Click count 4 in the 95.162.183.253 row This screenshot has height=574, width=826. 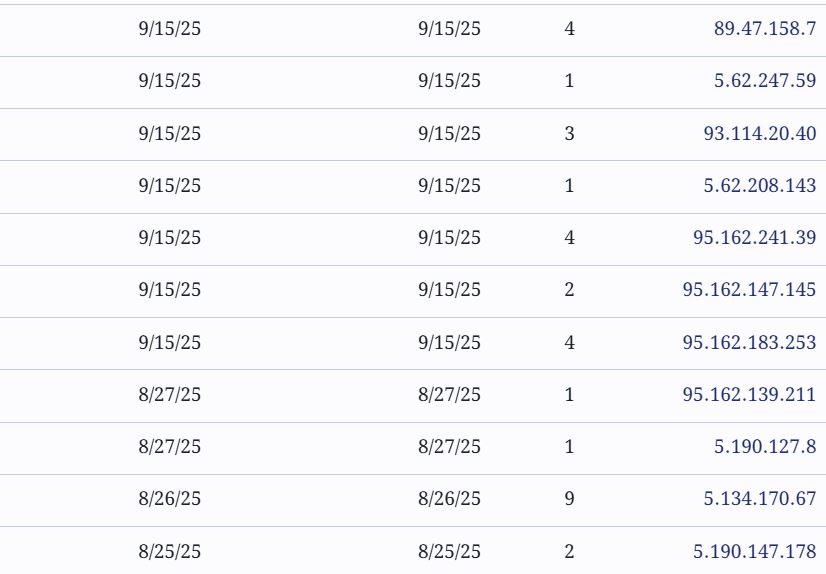tap(570, 343)
